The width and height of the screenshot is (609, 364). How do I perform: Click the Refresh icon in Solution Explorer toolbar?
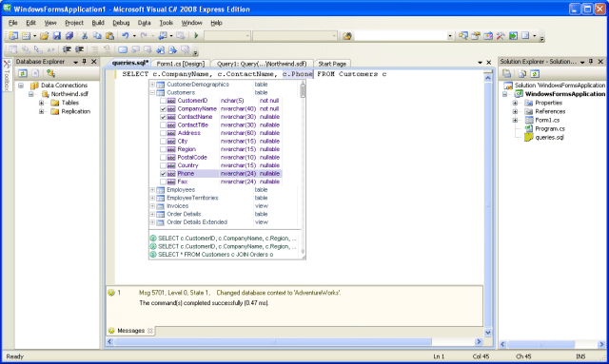click(x=535, y=74)
